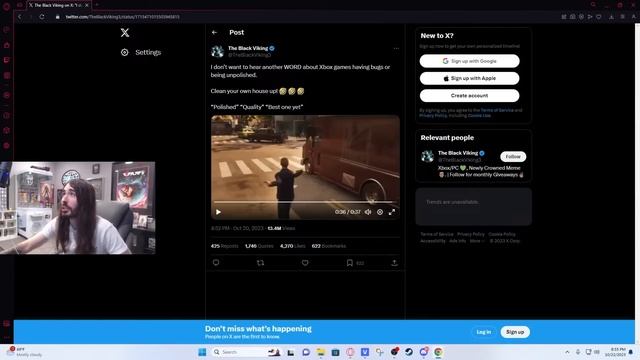Close The Black Viking on X tab
This screenshot has height=360, width=640.
click(87, 5)
